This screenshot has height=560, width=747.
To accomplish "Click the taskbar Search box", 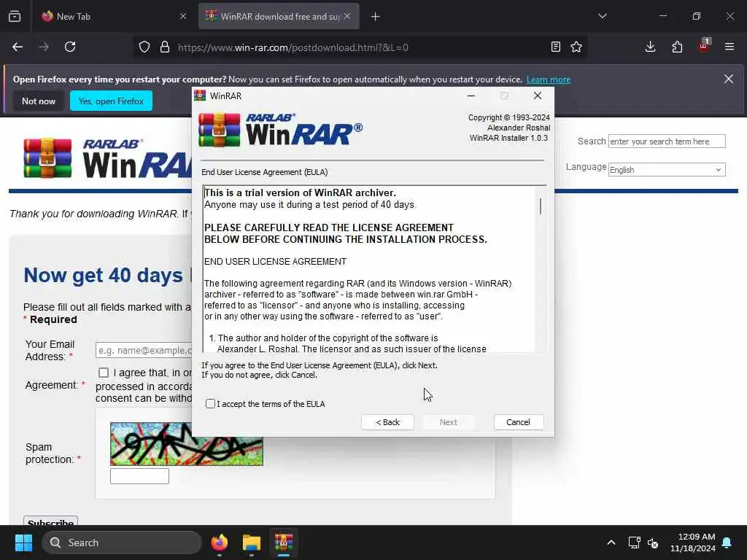I will point(122,542).
